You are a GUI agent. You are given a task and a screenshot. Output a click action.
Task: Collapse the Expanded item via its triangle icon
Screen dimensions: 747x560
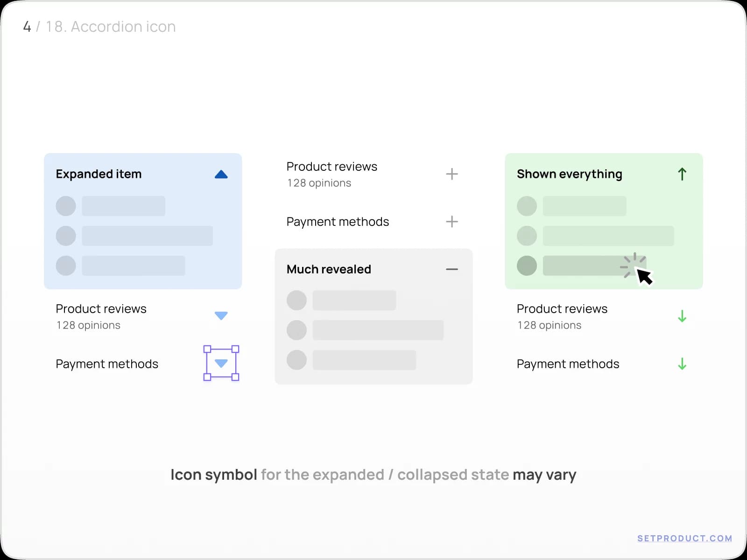pos(221,174)
